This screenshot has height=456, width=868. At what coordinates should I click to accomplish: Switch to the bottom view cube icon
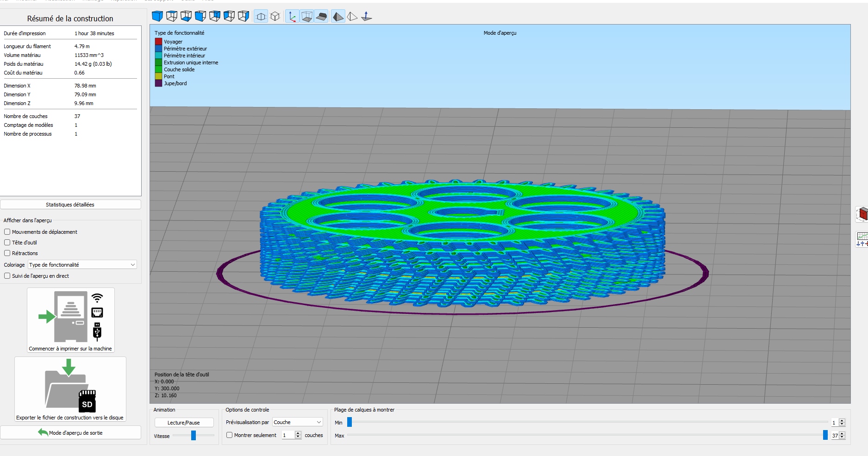(186, 16)
